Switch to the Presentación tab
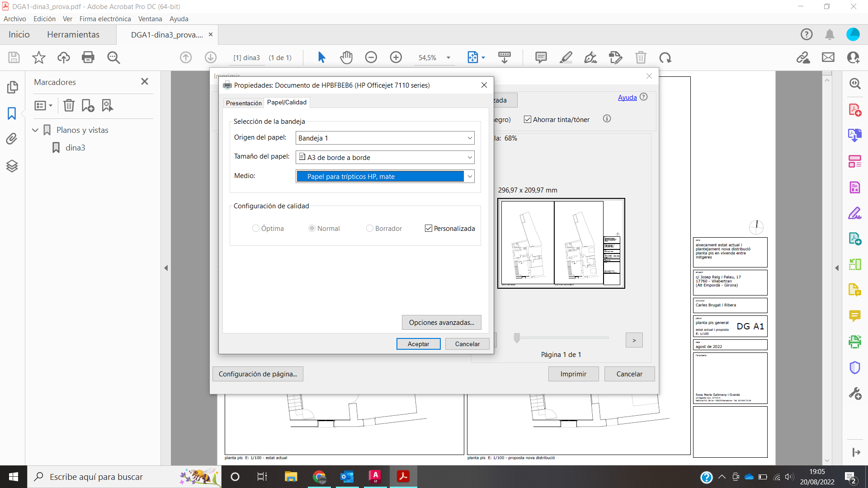The width and height of the screenshot is (868, 488). pos(243,103)
